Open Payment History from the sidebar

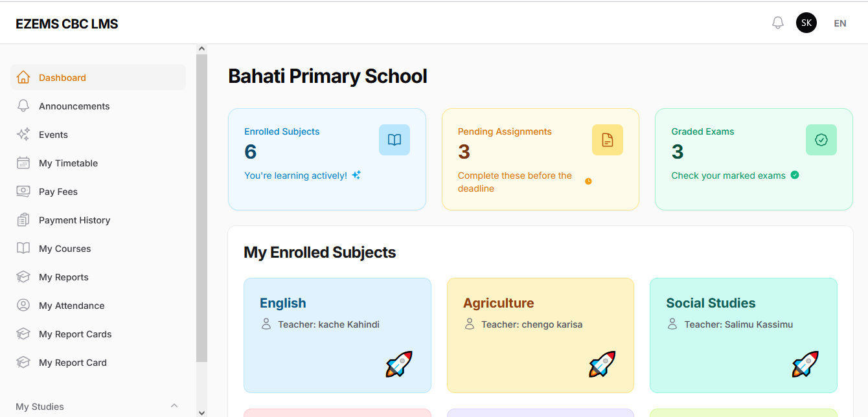74,220
